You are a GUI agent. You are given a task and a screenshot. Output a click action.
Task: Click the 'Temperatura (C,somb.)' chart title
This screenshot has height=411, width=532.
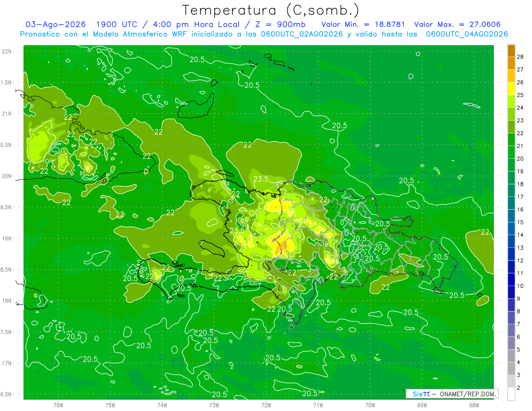coord(270,10)
